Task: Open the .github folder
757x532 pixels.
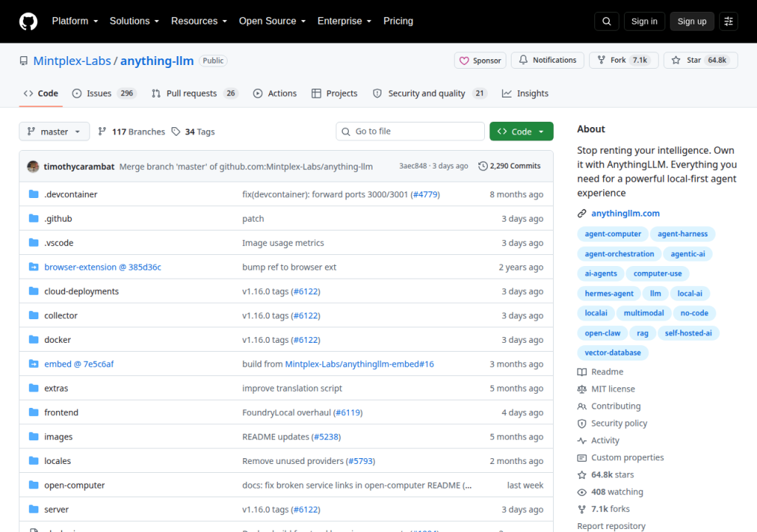Action: click(x=58, y=219)
